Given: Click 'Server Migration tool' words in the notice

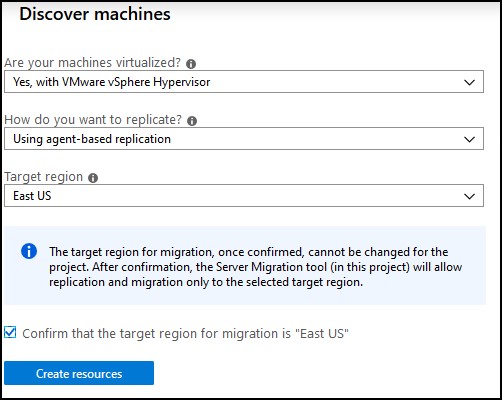Looking at the screenshot, I should (x=271, y=267).
